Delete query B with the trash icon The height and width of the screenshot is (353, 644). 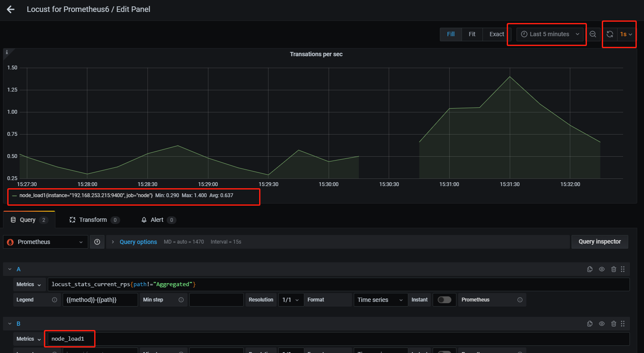click(x=613, y=324)
